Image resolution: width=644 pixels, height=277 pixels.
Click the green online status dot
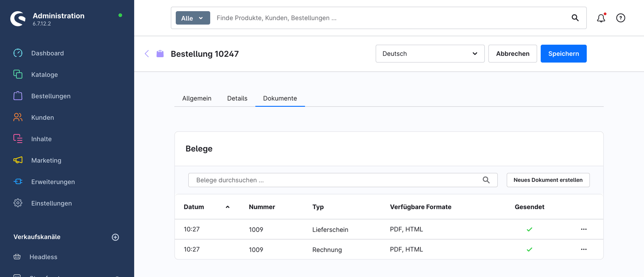pyautogui.click(x=120, y=15)
